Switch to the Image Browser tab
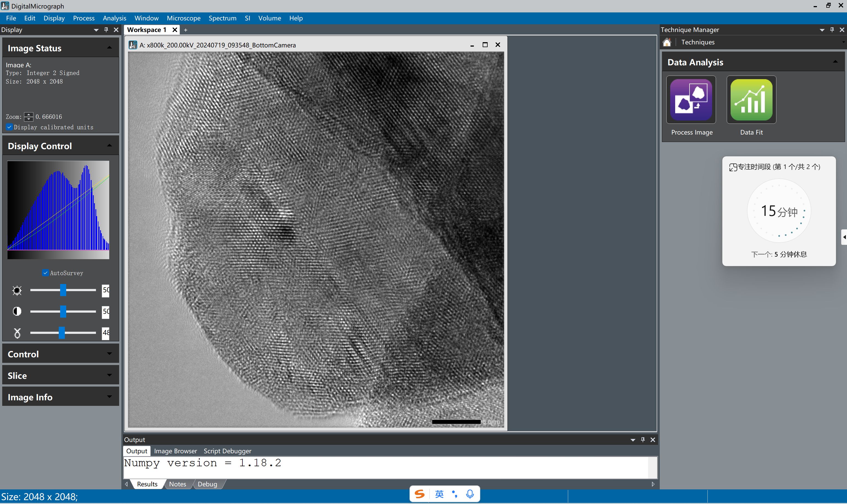847x504 pixels. point(175,451)
